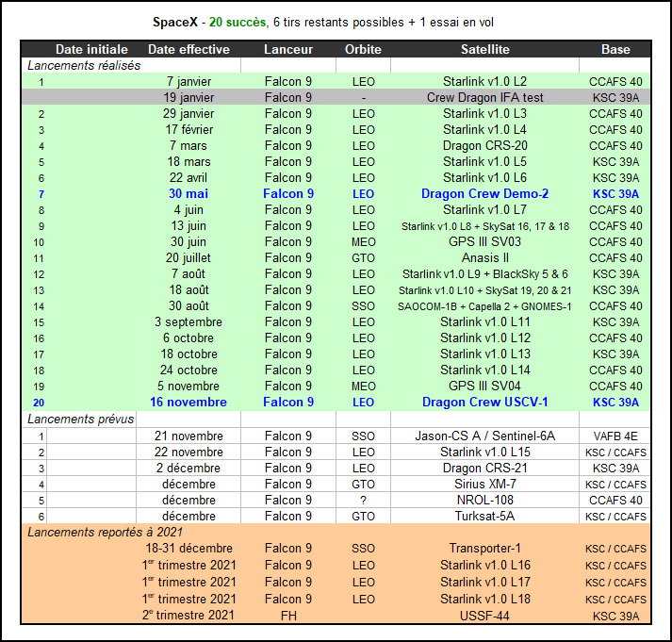This screenshot has height=642, width=672.
Task: Select 'Turksat-5A' satellite cell
Action: [x=484, y=516]
